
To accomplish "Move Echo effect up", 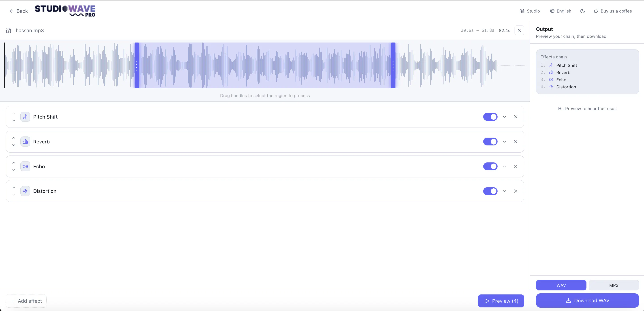I will click(14, 163).
